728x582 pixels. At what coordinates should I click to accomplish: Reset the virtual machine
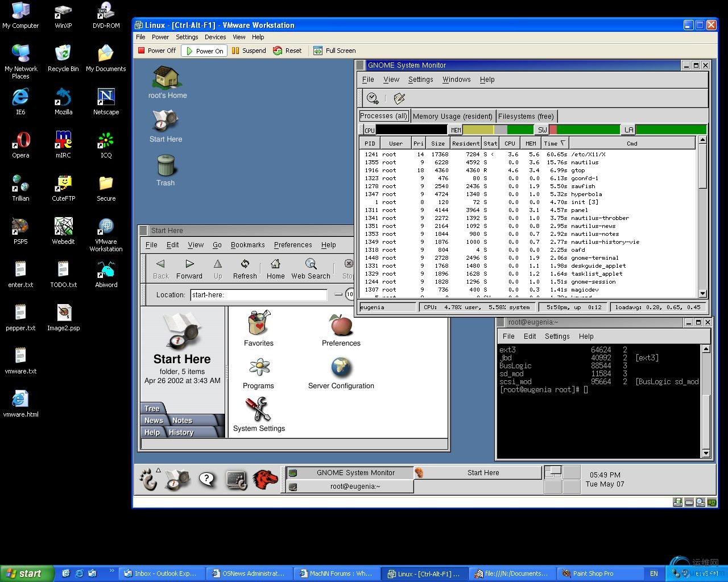point(287,51)
